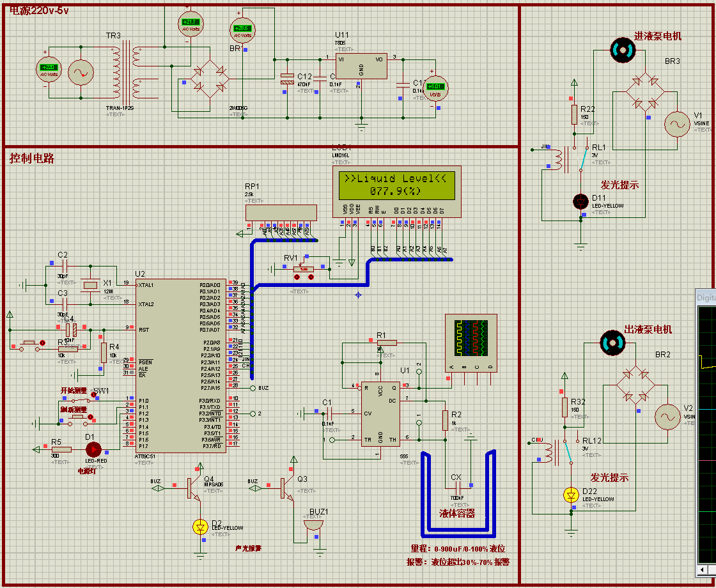
Task: Select the R1 resistor above 555
Action: tap(386, 343)
